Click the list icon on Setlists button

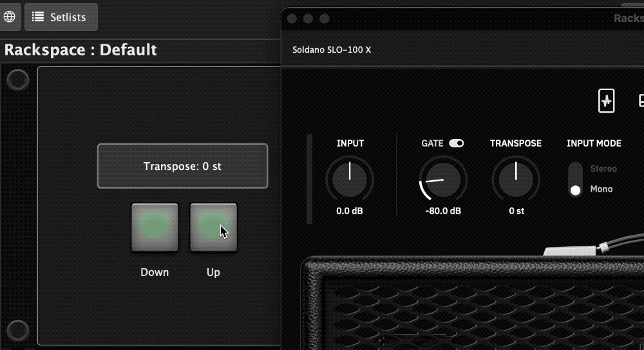[39, 17]
